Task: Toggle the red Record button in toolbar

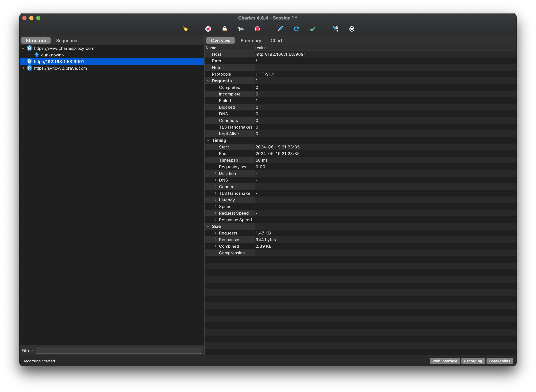Action: point(208,29)
